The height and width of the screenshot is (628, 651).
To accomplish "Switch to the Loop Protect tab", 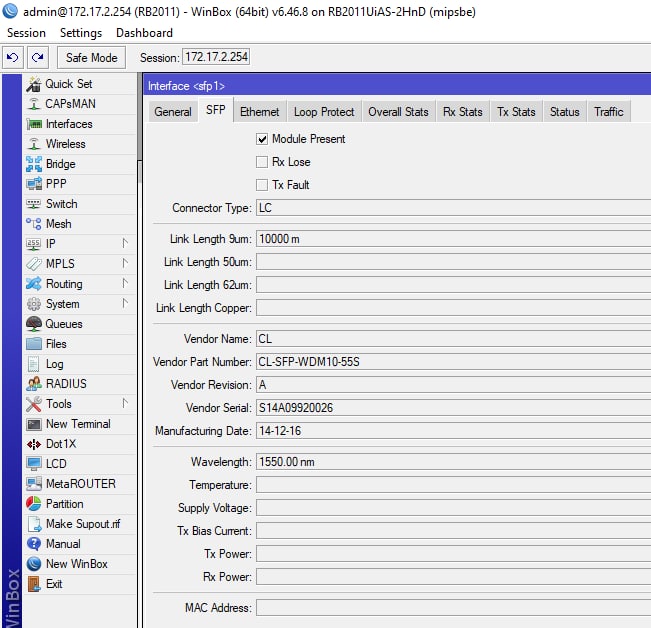I will tap(324, 112).
